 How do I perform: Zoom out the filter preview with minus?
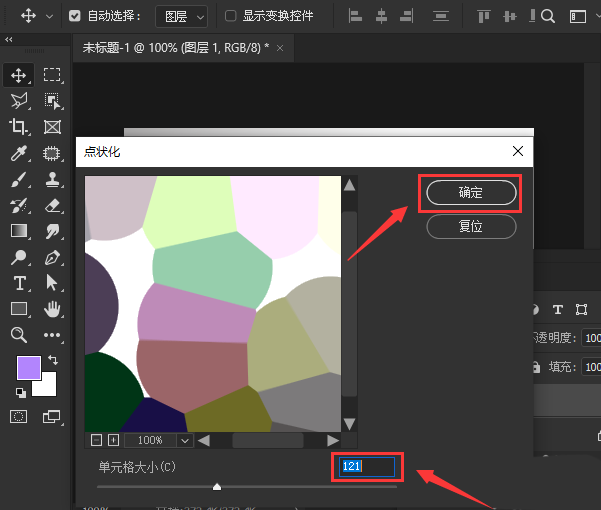pos(96,440)
